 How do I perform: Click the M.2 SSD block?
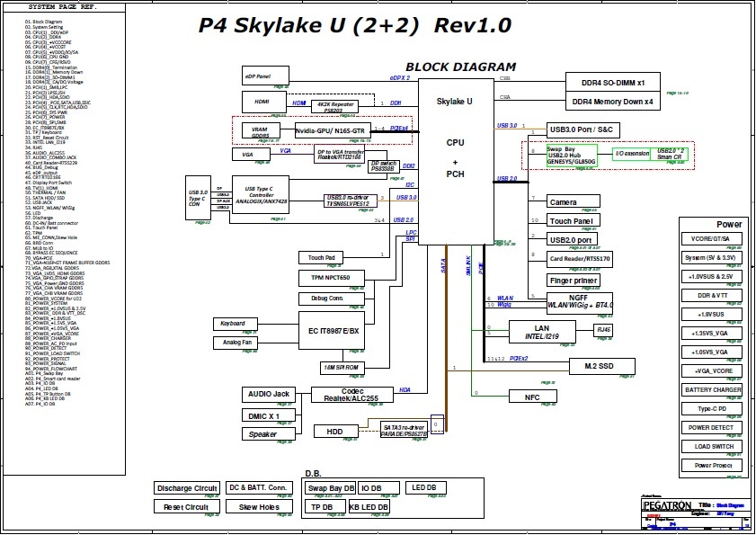(x=601, y=366)
